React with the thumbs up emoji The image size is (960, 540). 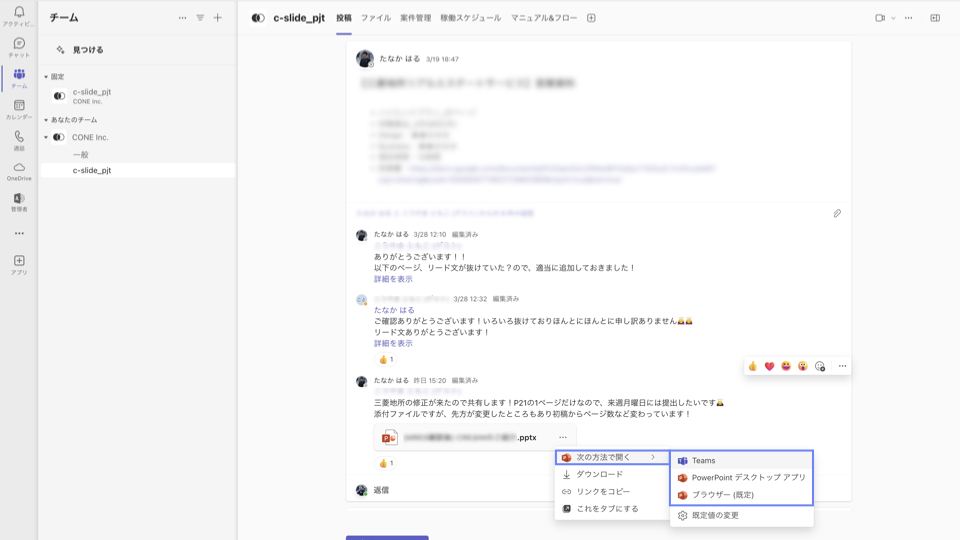[x=753, y=366]
